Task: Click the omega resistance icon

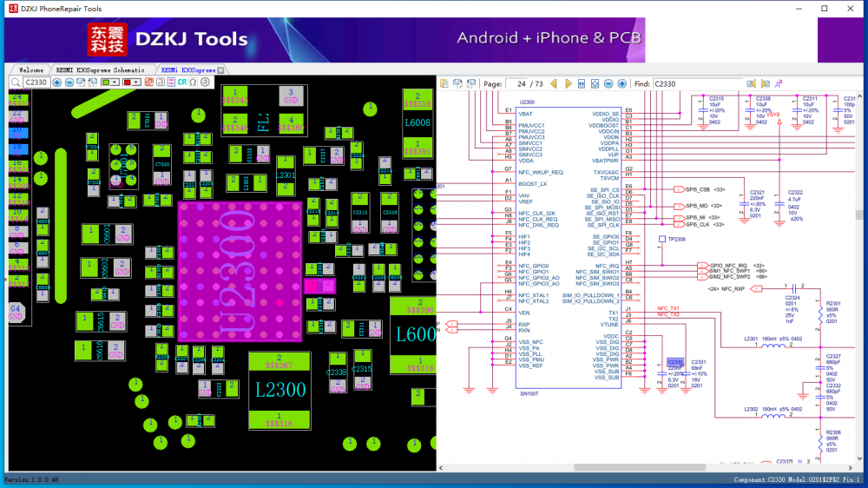Action: (193, 82)
